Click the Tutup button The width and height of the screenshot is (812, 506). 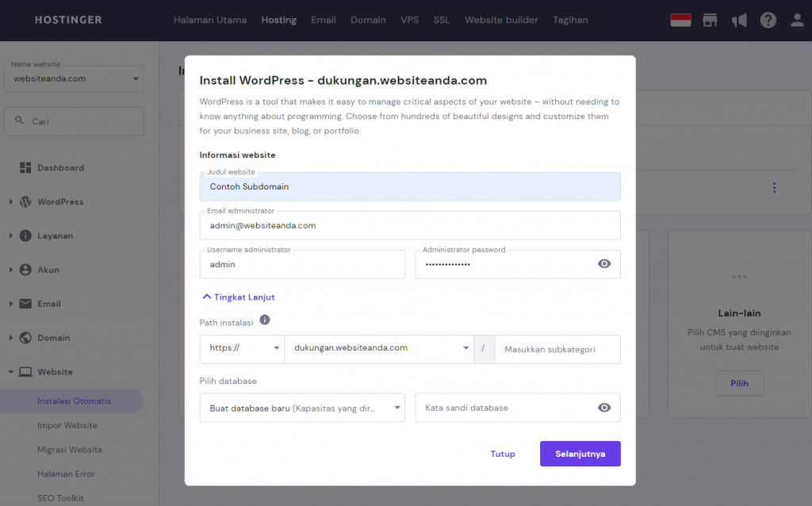[503, 454]
